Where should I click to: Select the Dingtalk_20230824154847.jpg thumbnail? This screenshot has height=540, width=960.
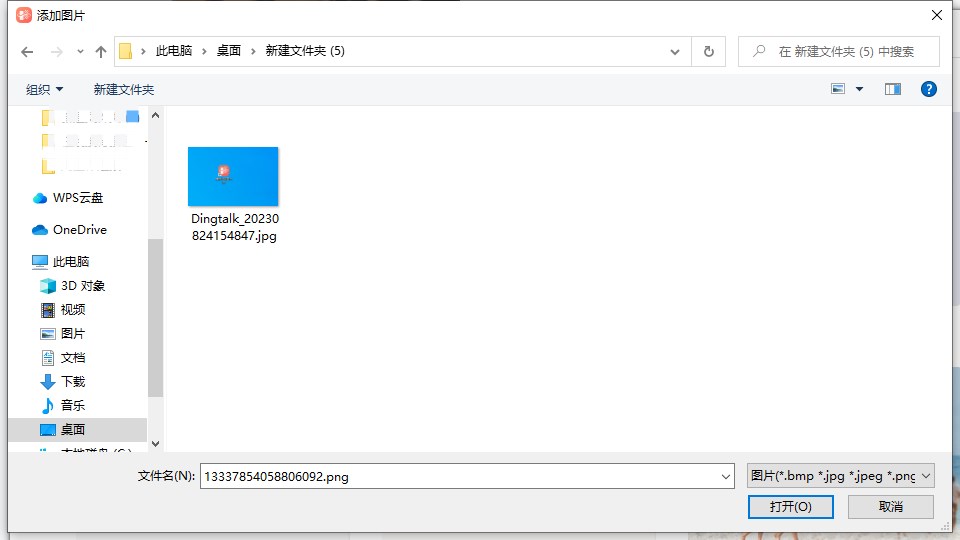(233, 177)
